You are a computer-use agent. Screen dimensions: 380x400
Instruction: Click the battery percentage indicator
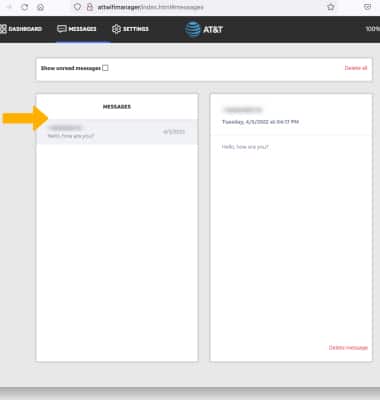point(373,29)
